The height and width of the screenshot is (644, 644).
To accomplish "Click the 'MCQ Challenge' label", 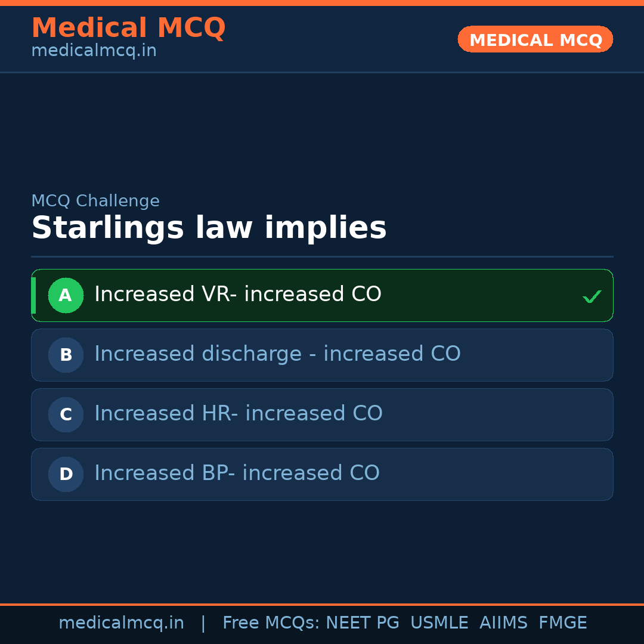I will tap(95, 202).
